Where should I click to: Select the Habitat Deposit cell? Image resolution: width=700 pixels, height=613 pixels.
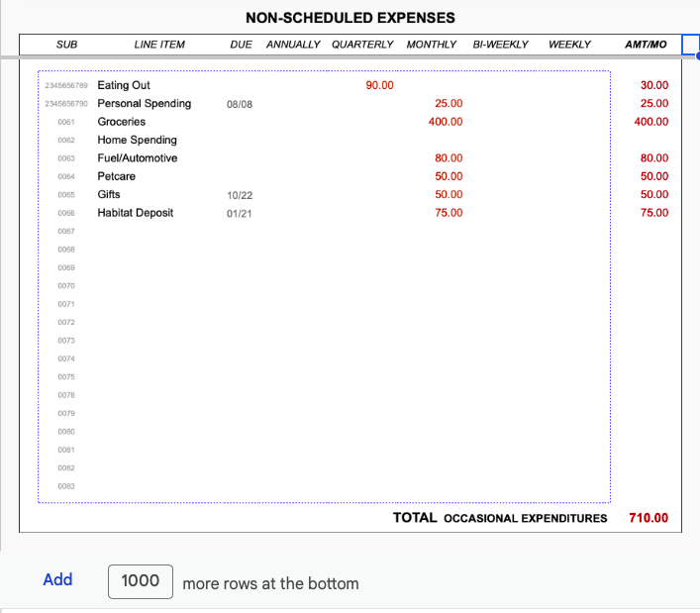click(135, 213)
